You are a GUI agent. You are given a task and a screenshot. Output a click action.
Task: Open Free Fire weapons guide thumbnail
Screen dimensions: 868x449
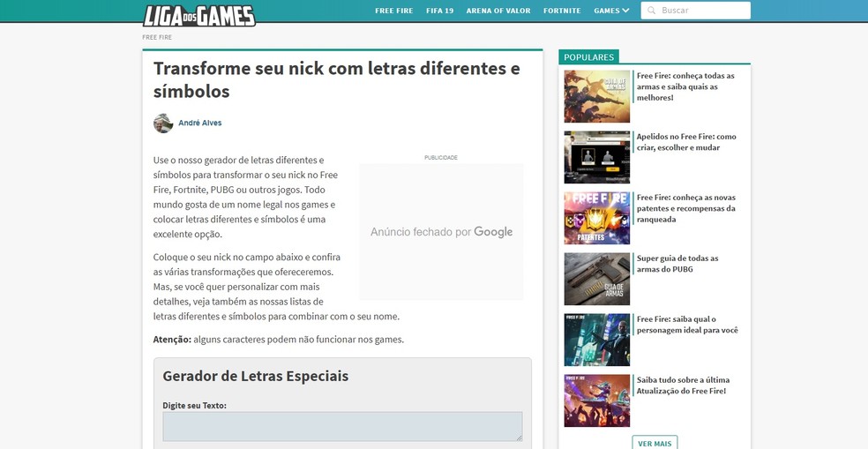[x=596, y=96]
